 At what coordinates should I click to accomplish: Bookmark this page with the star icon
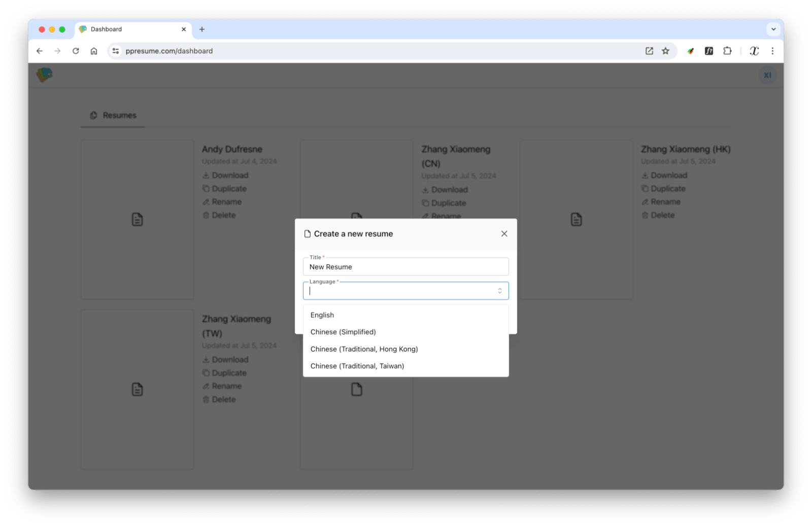click(x=665, y=51)
